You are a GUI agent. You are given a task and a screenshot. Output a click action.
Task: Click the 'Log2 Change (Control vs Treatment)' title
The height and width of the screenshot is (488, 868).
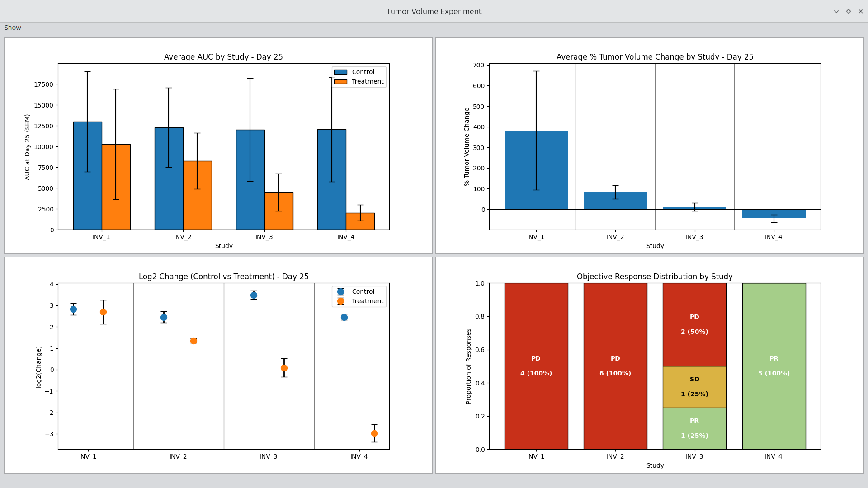point(223,277)
